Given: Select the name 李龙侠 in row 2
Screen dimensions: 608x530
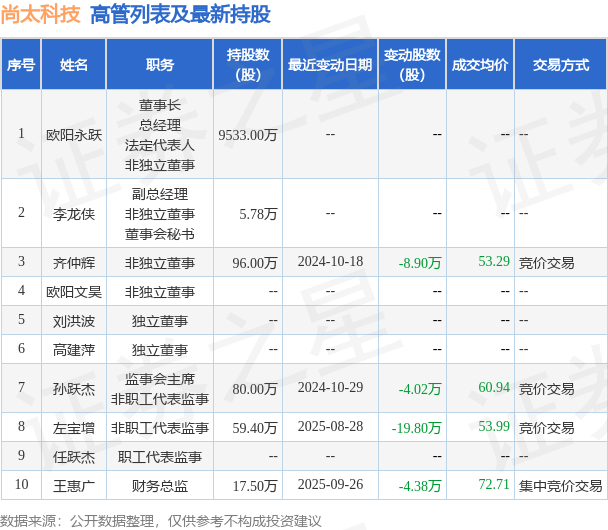Looking at the screenshot, I should point(74,214).
